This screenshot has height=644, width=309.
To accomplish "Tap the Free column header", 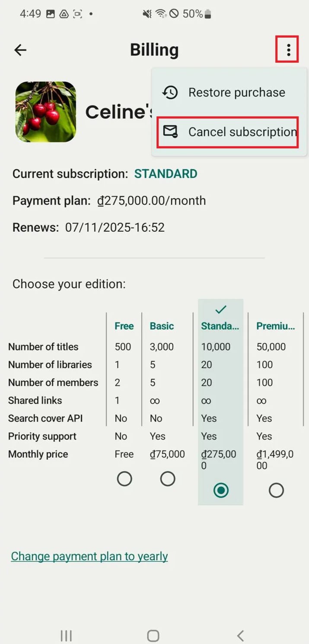I will [x=124, y=326].
